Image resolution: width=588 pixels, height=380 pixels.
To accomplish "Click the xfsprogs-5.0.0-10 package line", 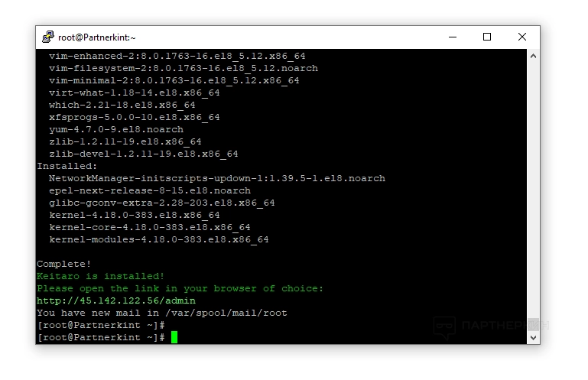I will 135,117.
